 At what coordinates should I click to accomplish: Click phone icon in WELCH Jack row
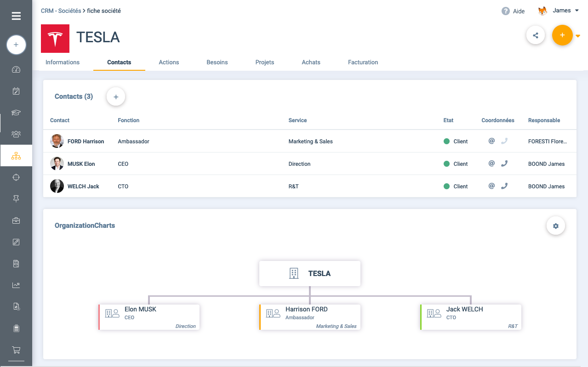click(x=504, y=186)
